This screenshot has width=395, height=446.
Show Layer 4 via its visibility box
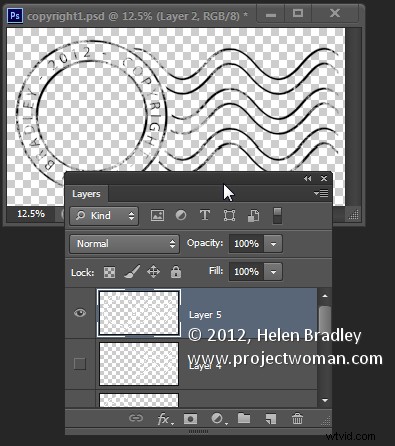80,364
